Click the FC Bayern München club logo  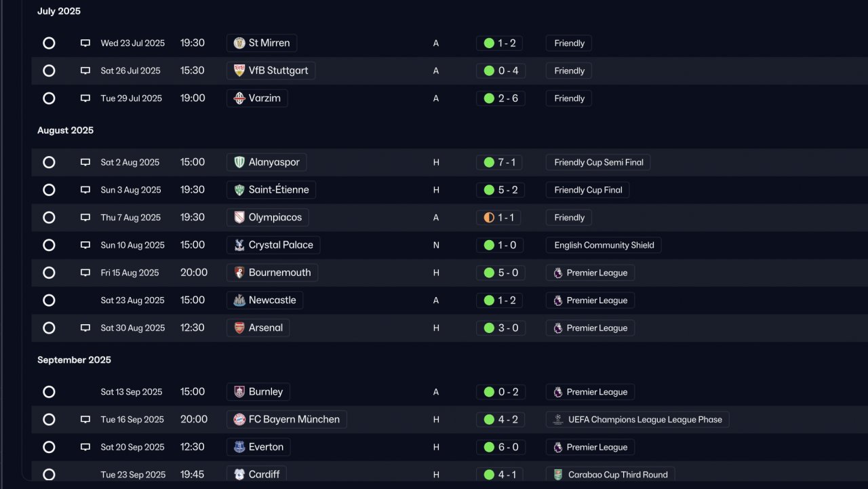pyautogui.click(x=239, y=419)
